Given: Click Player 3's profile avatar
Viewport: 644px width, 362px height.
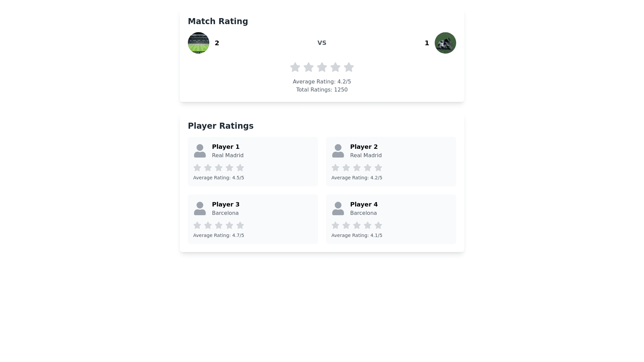Looking at the screenshot, I should point(200,208).
